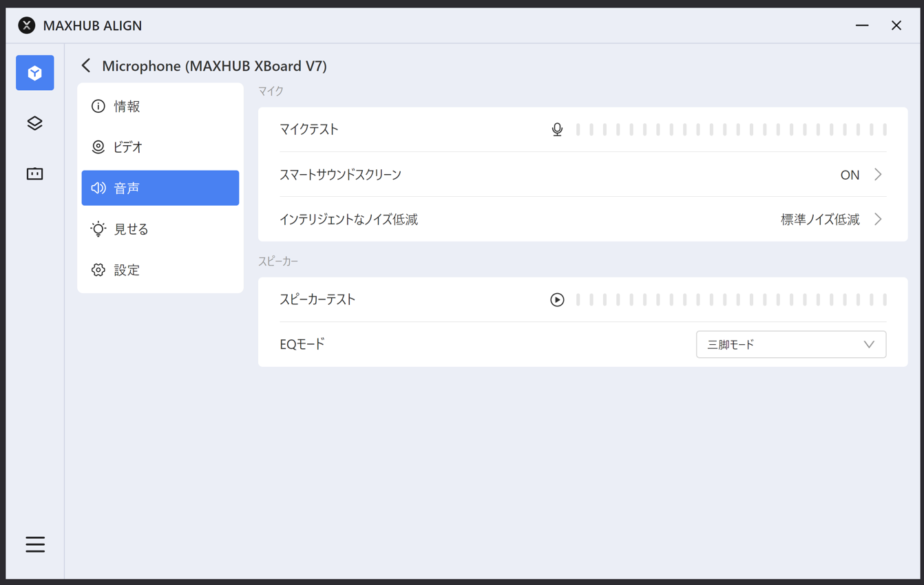The height and width of the screenshot is (585, 924).
Task: Open the screen panel sidebar icon
Action: pyautogui.click(x=35, y=174)
